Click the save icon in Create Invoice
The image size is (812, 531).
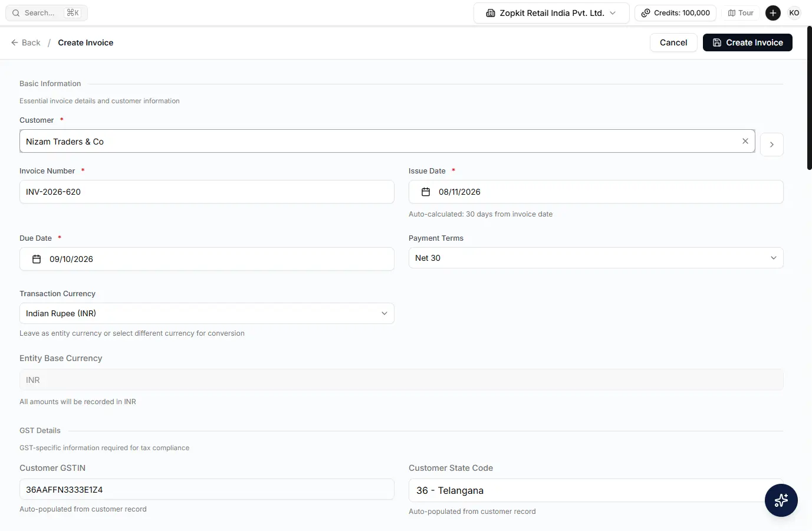[717, 42]
